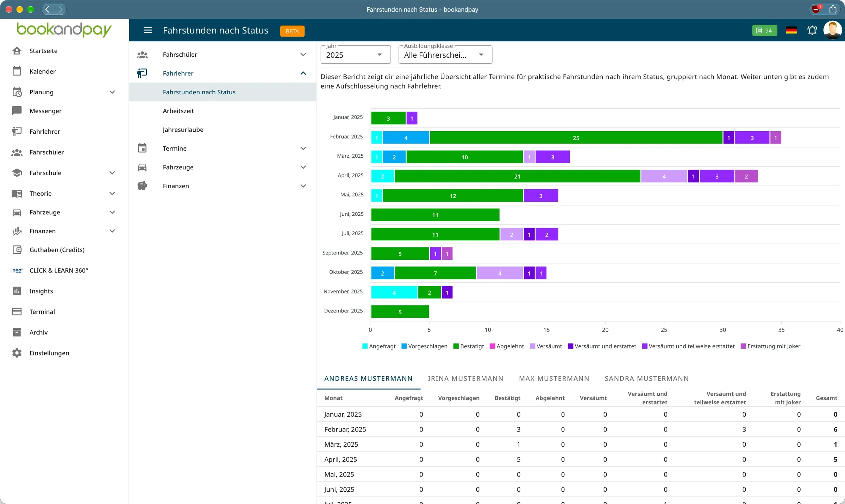This screenshot has width=845, height=504.
Task: Click the Messenger chat icon
Action: (17, 111)
